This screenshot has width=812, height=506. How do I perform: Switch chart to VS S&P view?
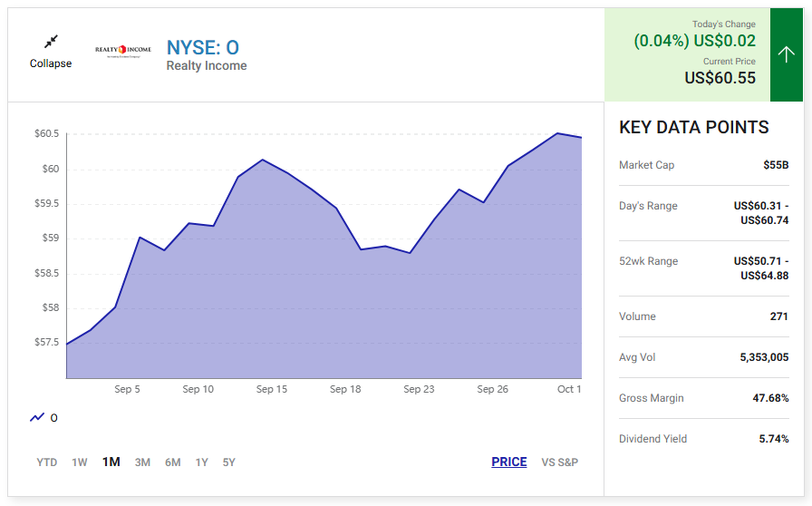click(x=560, y=462)
